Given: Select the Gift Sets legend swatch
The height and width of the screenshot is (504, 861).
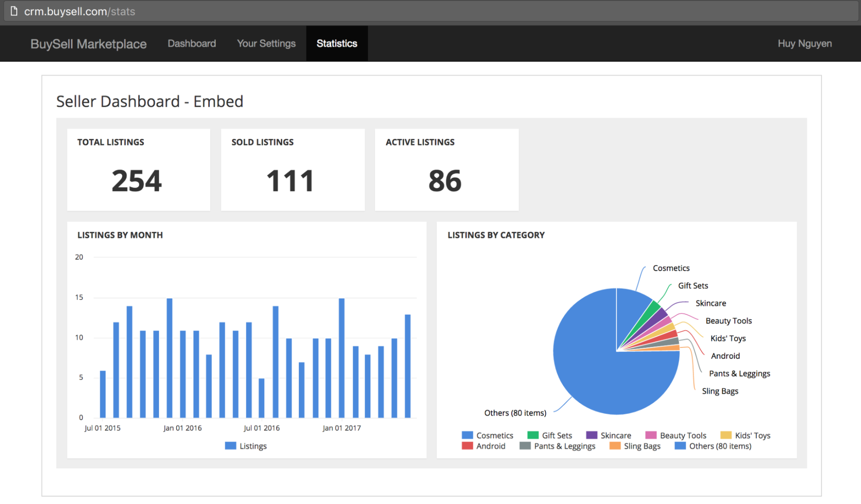Looking at the screenshot, I should click(533, 435).
